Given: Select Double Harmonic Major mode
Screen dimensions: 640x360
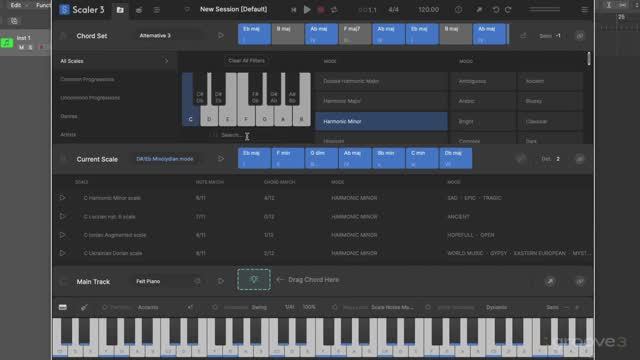Looking at the screenshot, I should [381, 81].
